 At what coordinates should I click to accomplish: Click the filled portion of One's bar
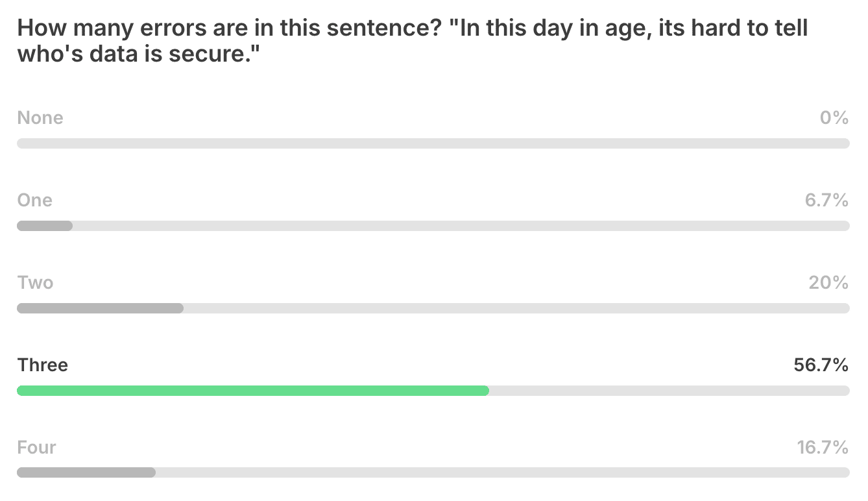coord(45,226)
